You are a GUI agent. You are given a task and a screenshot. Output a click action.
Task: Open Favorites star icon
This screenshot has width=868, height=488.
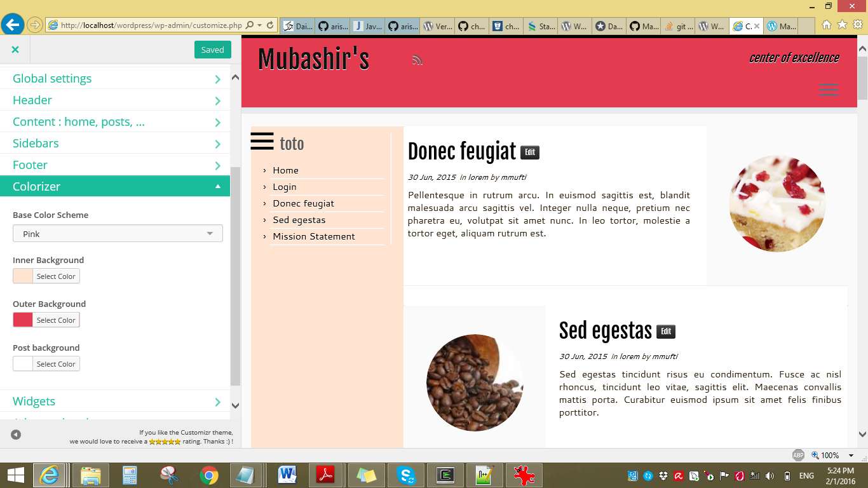click(842, 25)
